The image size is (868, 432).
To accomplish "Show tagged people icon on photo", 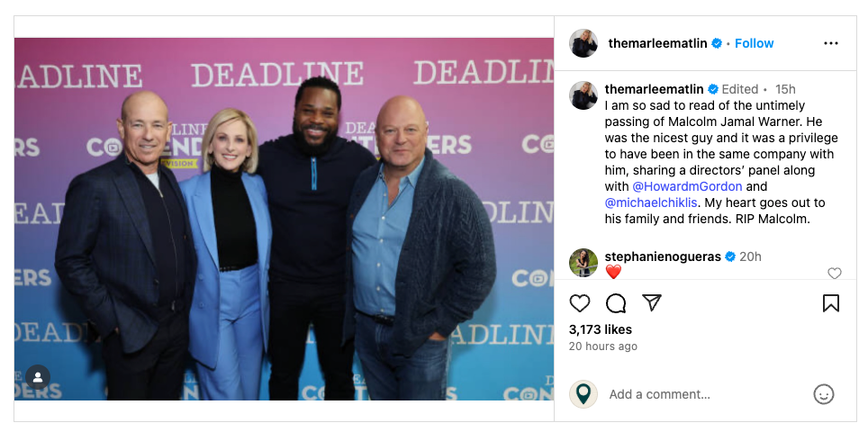I will pos(38,377).
